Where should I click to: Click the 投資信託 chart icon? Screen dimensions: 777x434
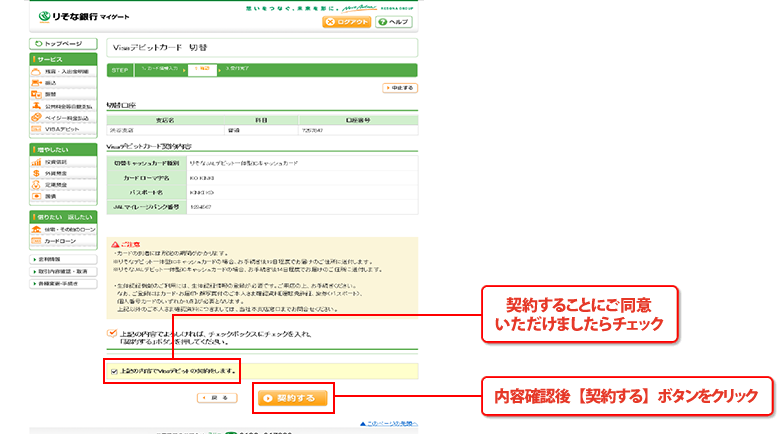pyautogui.click(x=36, y=162)
